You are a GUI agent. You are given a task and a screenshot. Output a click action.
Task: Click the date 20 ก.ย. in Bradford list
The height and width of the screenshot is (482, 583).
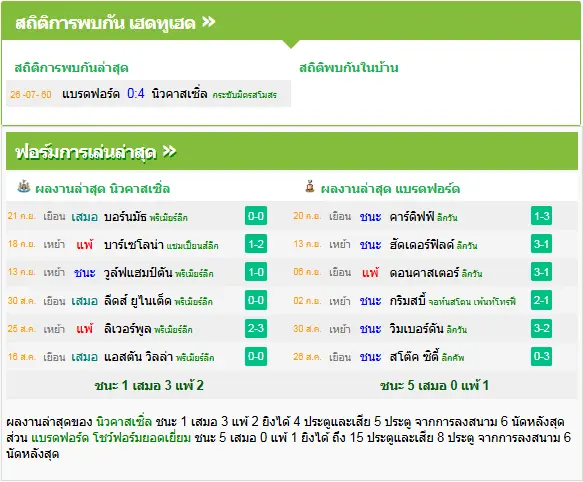pyautogui.click(x=307, y=216)
